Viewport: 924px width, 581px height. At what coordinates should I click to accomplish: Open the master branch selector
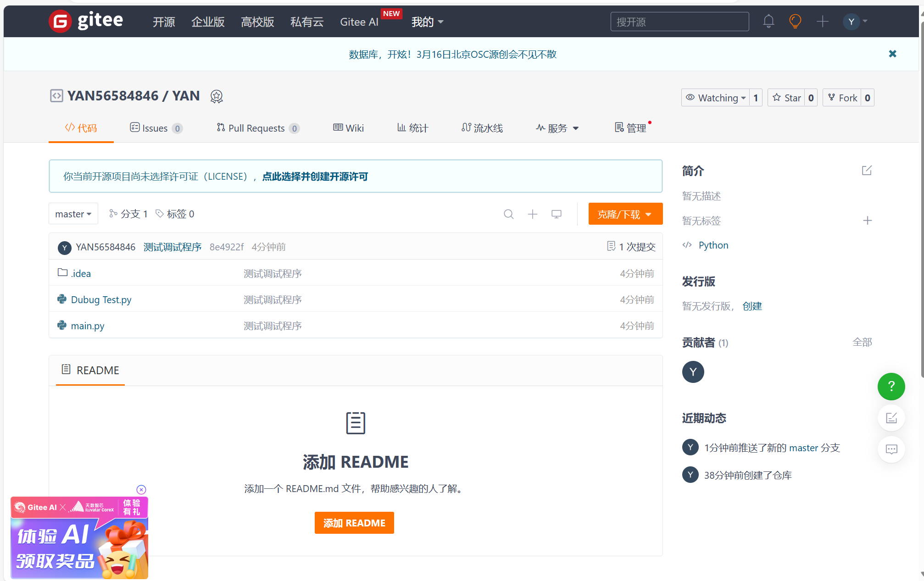point(73,214)
